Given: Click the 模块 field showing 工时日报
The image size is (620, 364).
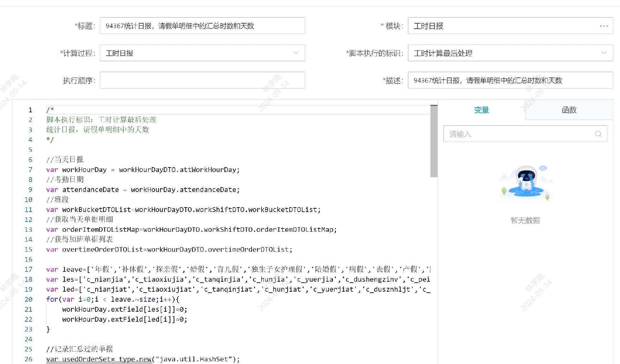Looking at the screenshot, I should [x=504, y=26].
